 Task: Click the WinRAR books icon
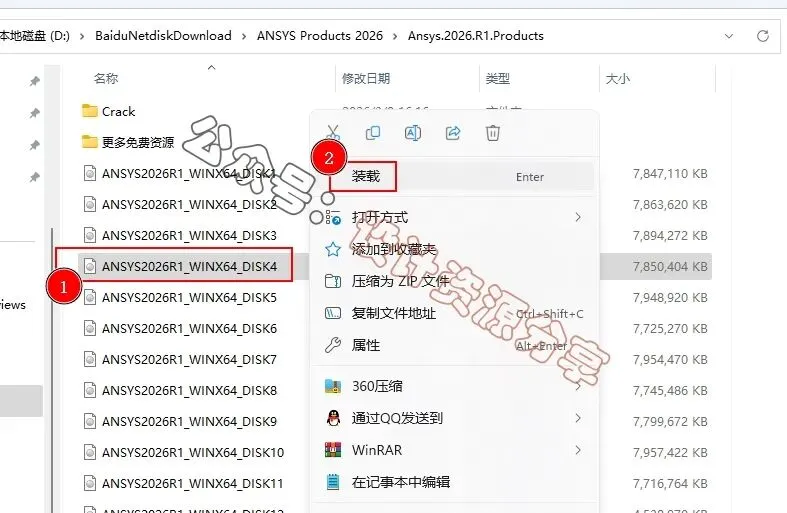333,450
